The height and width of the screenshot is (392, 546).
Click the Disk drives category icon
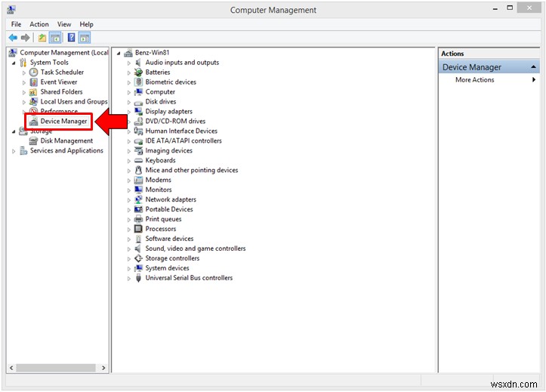click(138, 102)
